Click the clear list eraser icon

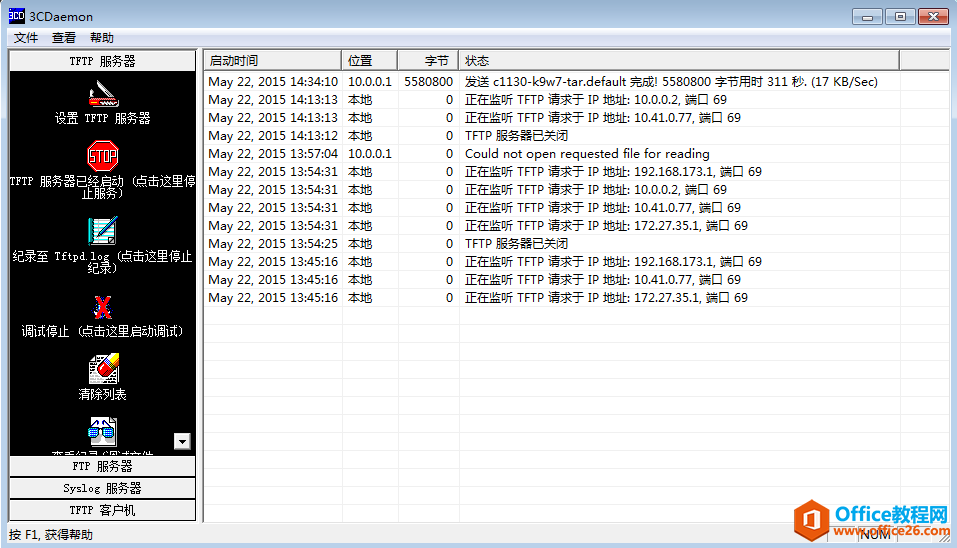102,369
